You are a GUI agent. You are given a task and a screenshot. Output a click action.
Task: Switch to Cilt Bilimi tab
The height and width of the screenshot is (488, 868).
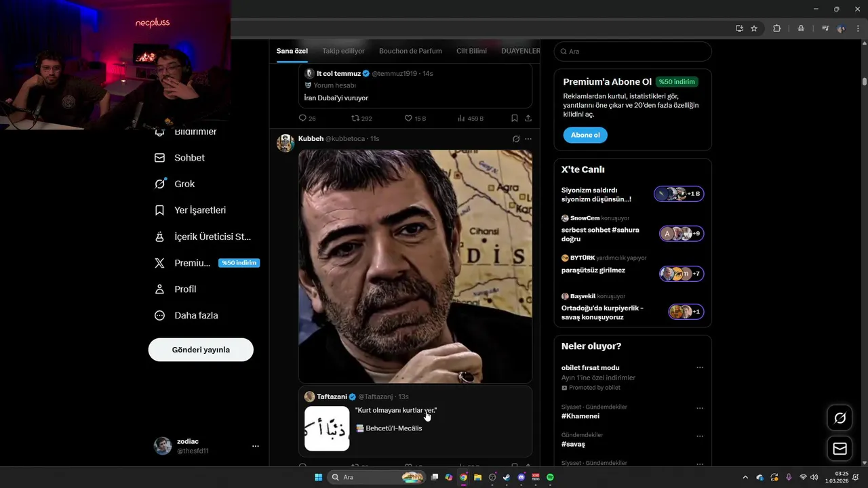[x=471, y=51]
